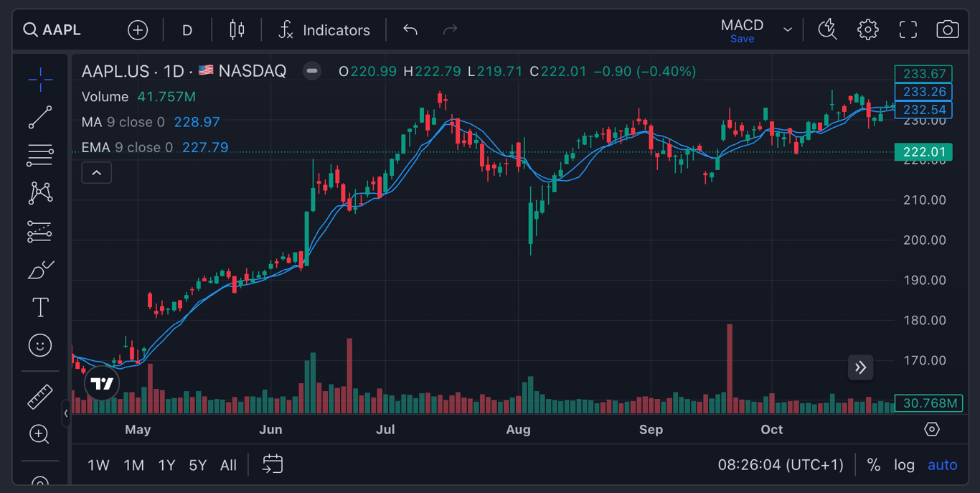Select the brush drawing tool

click(40, 270)
